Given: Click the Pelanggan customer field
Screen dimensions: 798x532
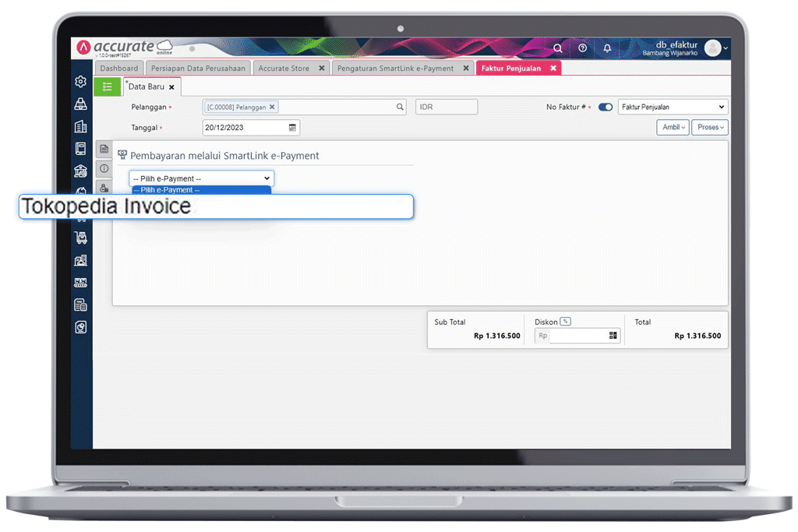Looking at the screenshot, I should coord(305,107).
